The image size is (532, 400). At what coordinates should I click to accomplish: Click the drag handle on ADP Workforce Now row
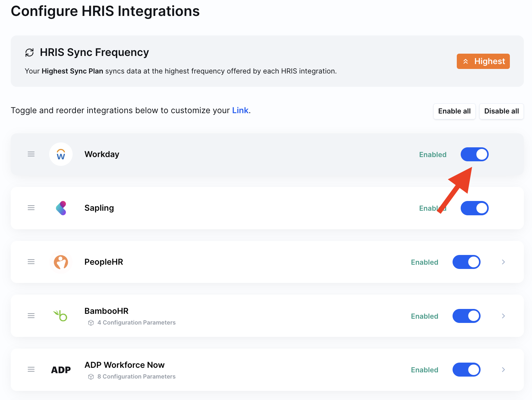(x=31, y=369)
